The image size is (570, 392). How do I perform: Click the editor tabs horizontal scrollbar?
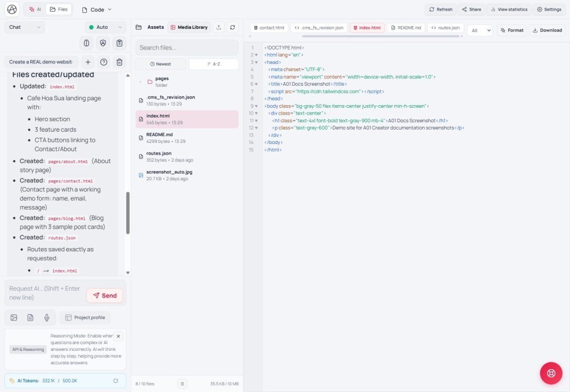pyautogui.click(x=381, y=36)
